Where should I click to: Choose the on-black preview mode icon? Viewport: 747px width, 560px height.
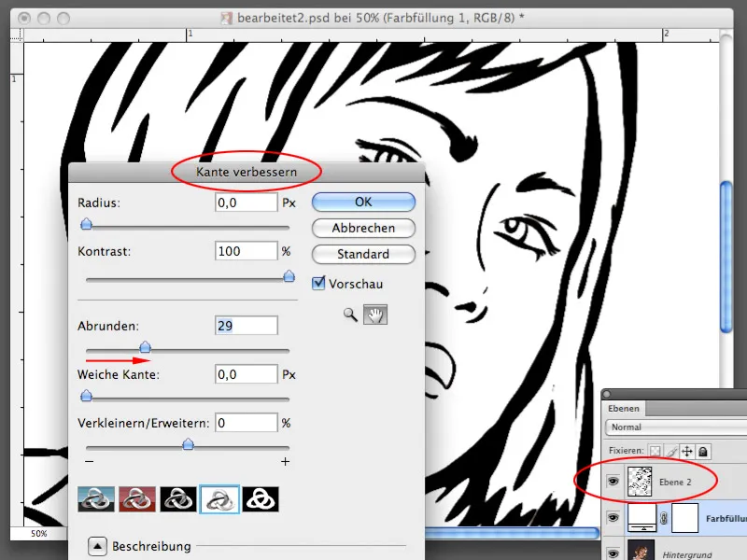[178, 499]
